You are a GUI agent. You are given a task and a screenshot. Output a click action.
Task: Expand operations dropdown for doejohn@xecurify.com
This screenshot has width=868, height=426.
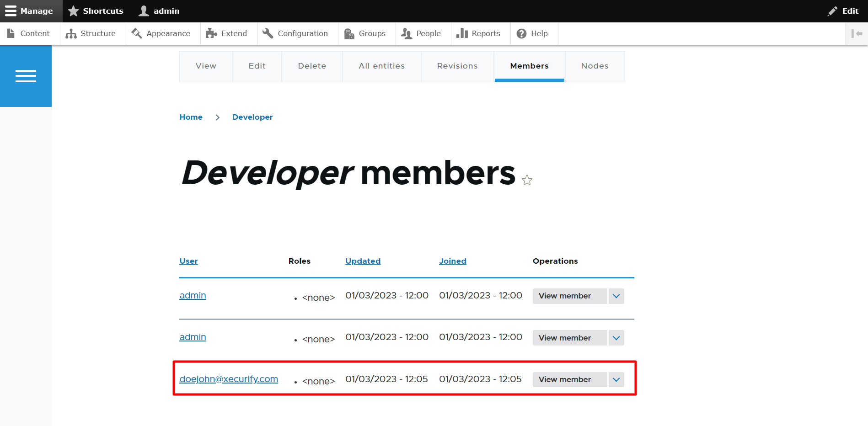point(616,380)
